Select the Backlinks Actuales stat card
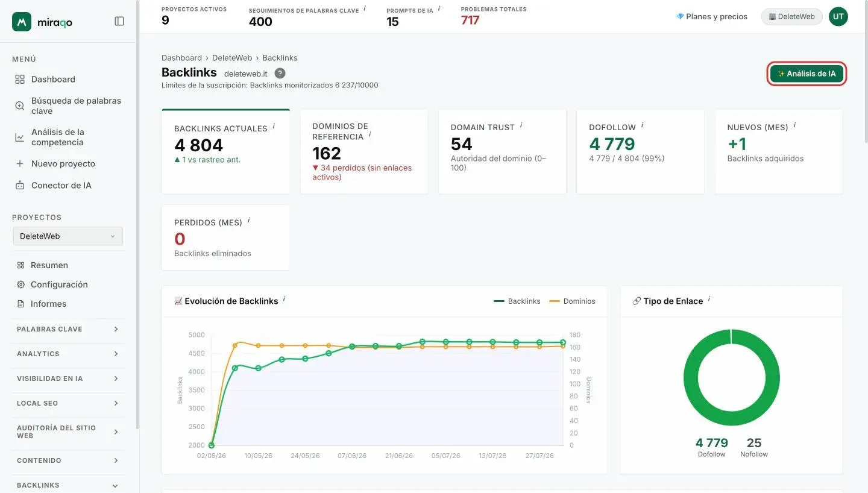 pos(225,151)
